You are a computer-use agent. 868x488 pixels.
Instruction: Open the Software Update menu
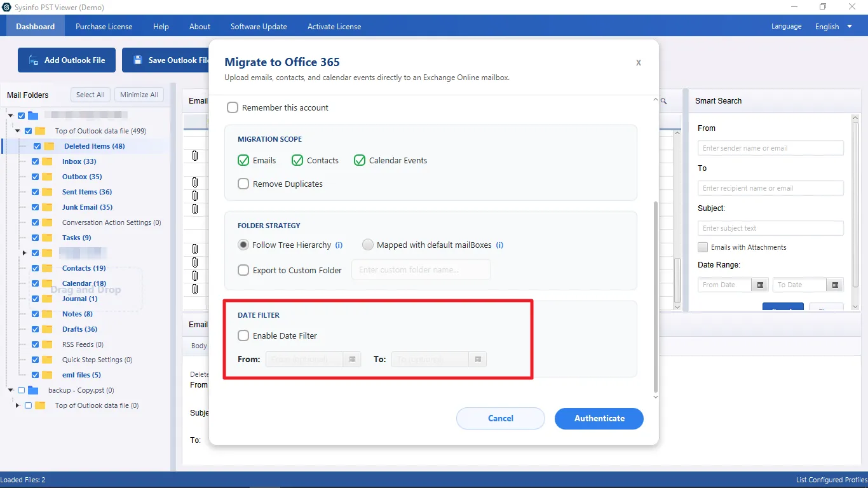tap(259, 27)
